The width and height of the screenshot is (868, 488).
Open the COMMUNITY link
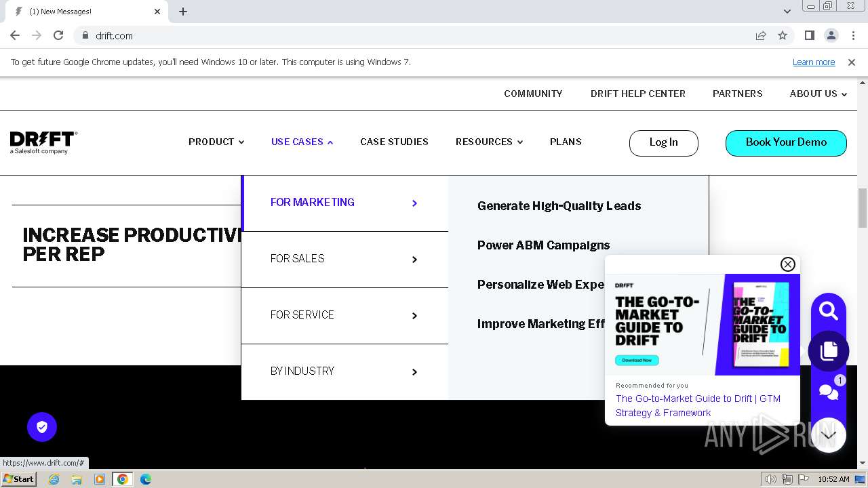[533, 94]
